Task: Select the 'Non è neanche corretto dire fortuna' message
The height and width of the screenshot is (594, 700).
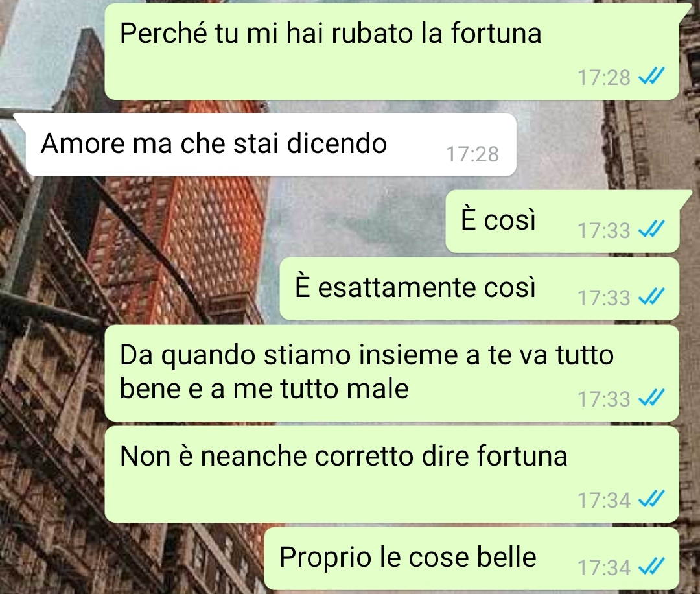Action: (x=391, y=474)
